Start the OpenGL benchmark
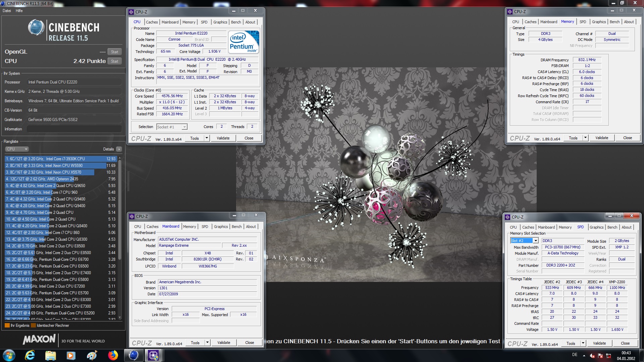Image resolution: width=644 pixels, height=362 pixels. pyautogui.click(x=114, y=52)
